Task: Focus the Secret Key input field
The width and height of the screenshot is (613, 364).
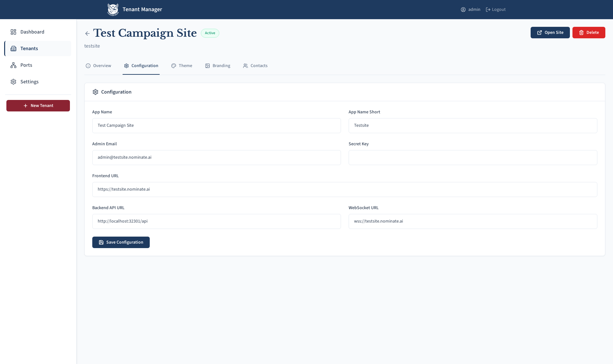Action: (x=473, y=157)
